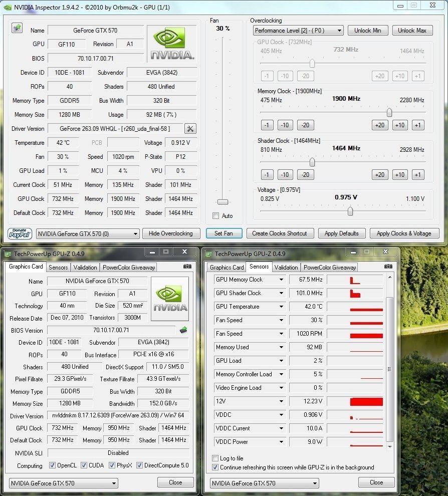
Task: Click the upload screenshot icon beside Name
Action: (17, 28)
